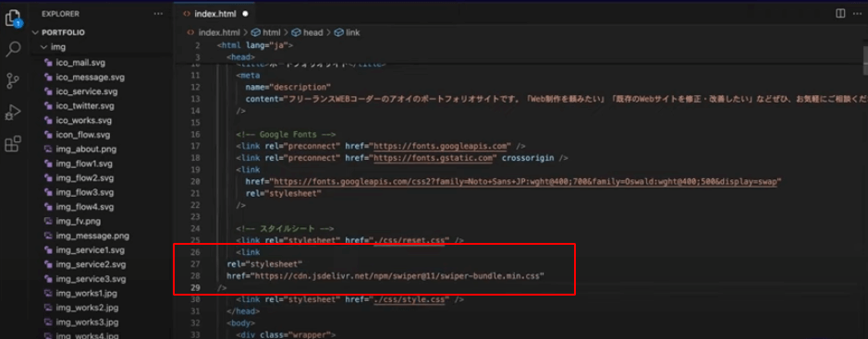Open the Extensions view
This screenshot has height=339, width=868.
click(12, 144)
